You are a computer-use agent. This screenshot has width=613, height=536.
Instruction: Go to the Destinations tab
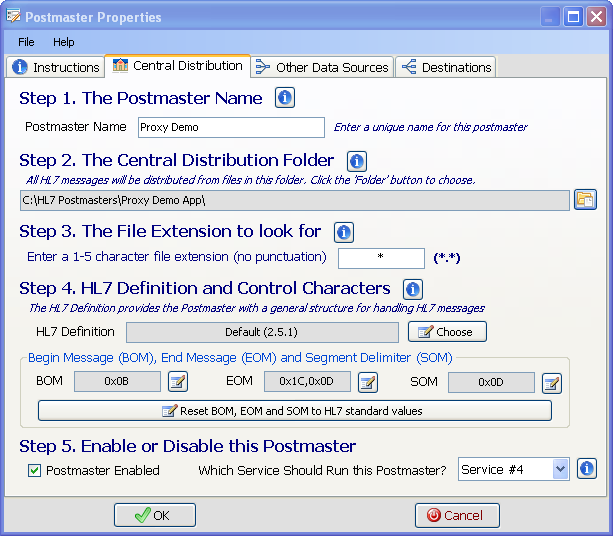tap(446, 67)
